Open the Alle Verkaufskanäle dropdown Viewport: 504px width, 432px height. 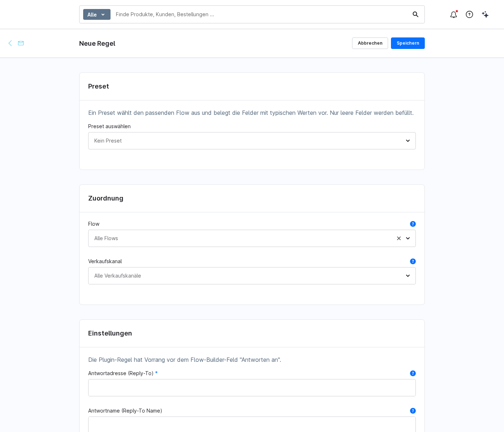(x=252, y=276)
